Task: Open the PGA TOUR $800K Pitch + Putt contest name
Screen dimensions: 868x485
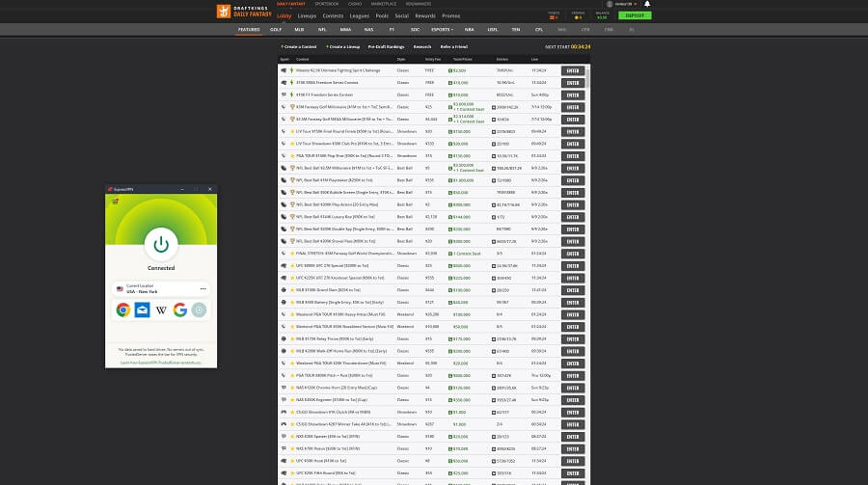Action: 335,375
